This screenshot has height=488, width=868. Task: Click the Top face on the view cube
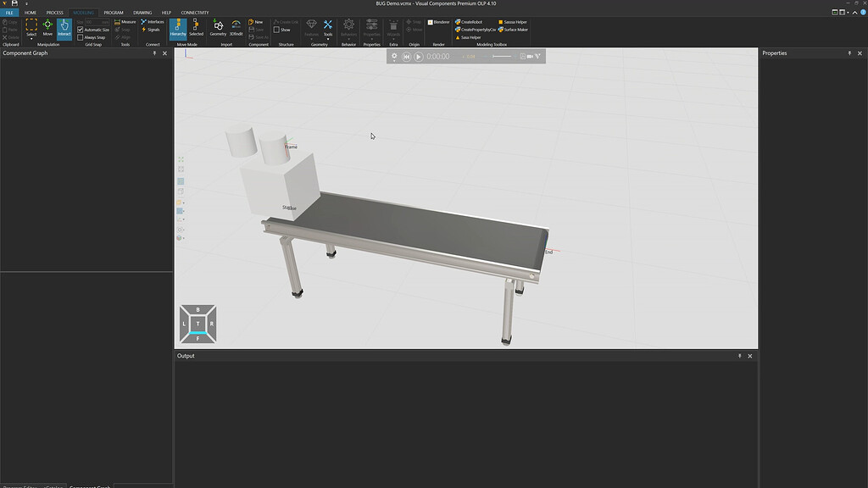(198, 324)
